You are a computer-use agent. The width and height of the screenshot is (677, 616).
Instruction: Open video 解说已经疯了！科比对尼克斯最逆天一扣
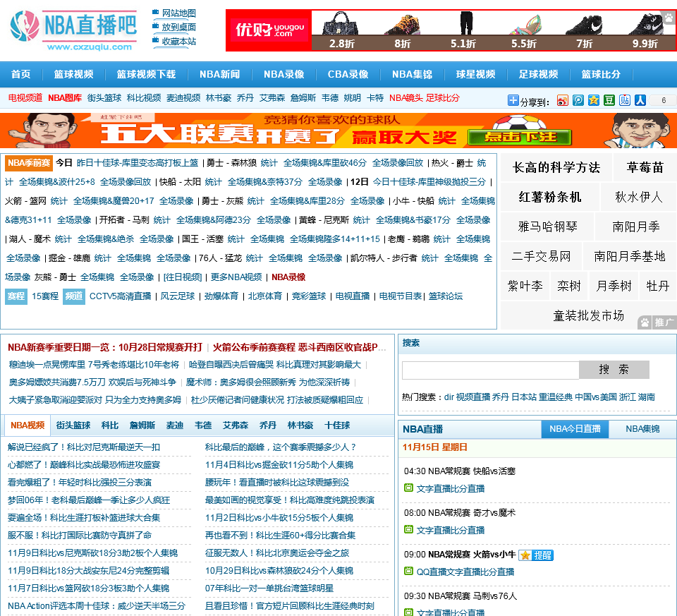click(x=84, y=447)
